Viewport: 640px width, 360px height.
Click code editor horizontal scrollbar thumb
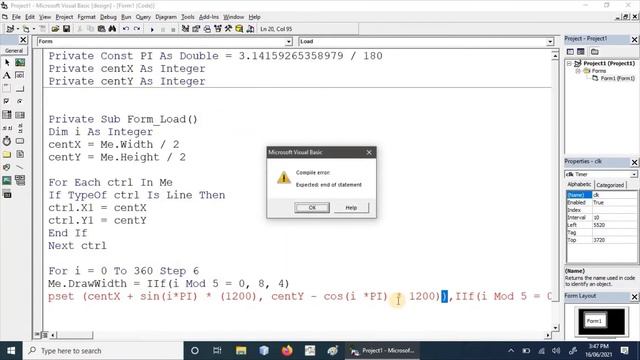74,335
